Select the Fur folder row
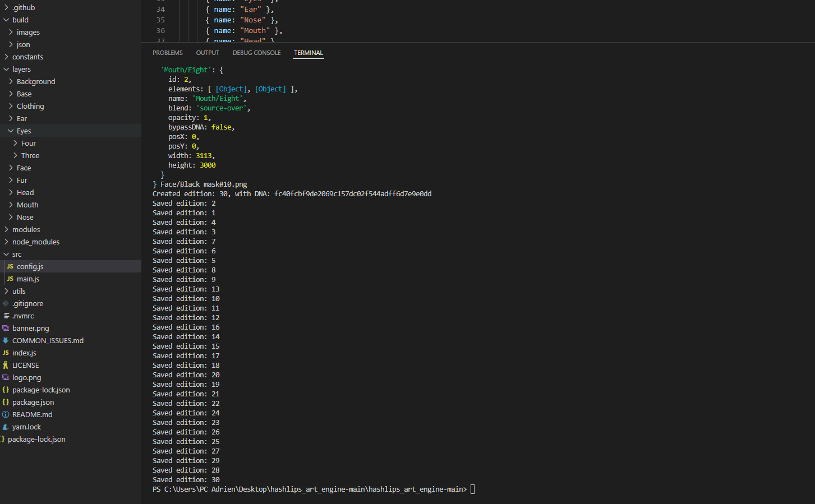Image resolution: width=815 pixels, height=504 pixels. (71, 180)
